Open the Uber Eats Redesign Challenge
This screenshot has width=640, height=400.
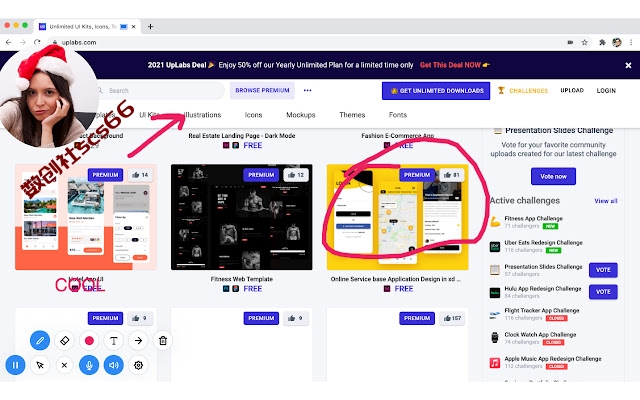point(543,242)
